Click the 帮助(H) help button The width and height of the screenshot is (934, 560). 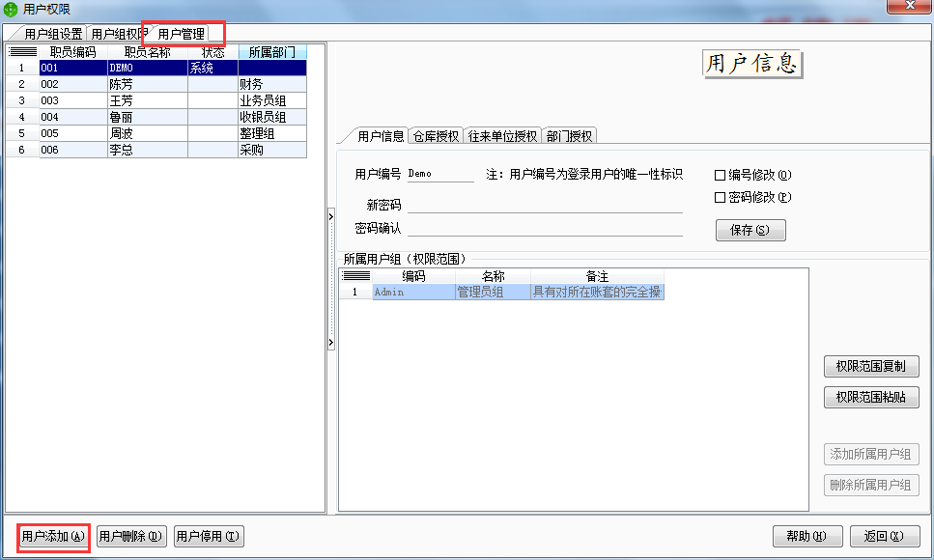[x=807, y=536]
